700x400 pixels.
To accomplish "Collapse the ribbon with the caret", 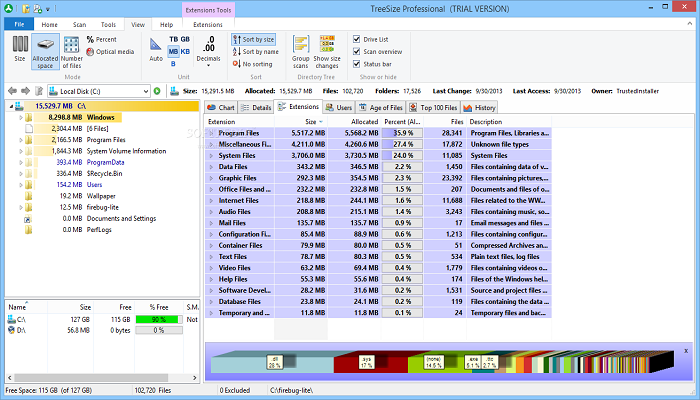I will click(689, 24).
